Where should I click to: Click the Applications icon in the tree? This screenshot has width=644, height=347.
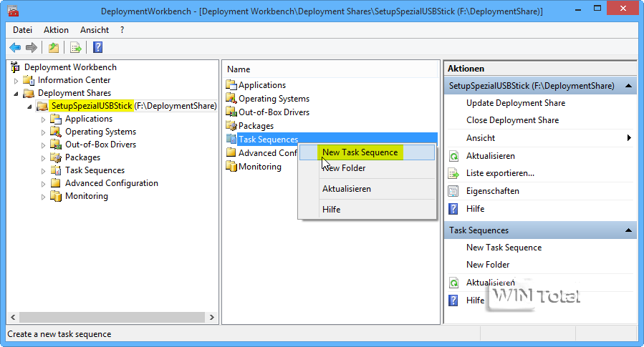point(55,119)
